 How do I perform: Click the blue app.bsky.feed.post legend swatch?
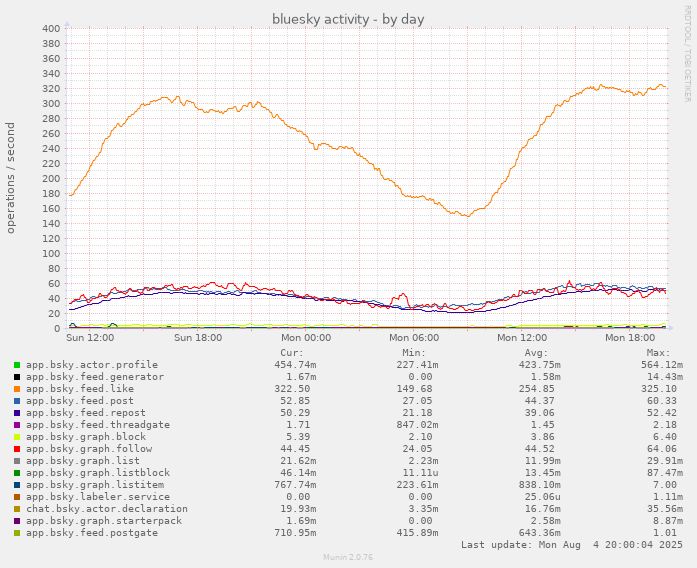pyautogui.click(x=17, y=401)
